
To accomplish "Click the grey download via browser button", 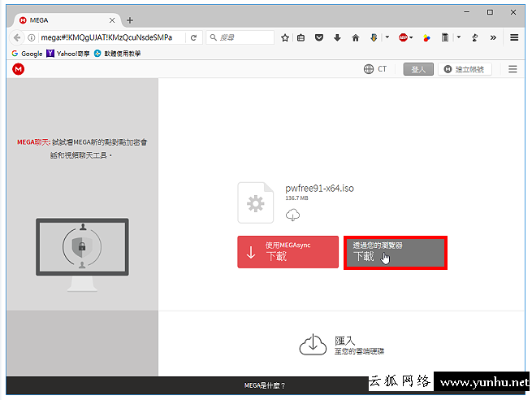I will [x=396, y=253].
